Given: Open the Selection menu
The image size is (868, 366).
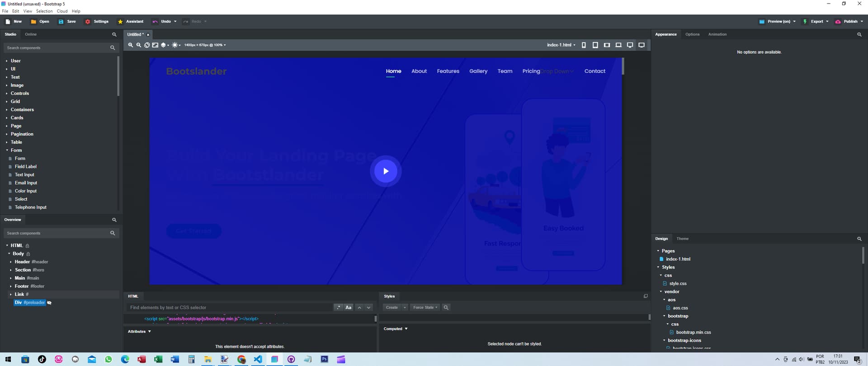Looking at the screenshot, I should tap(44, 11).
